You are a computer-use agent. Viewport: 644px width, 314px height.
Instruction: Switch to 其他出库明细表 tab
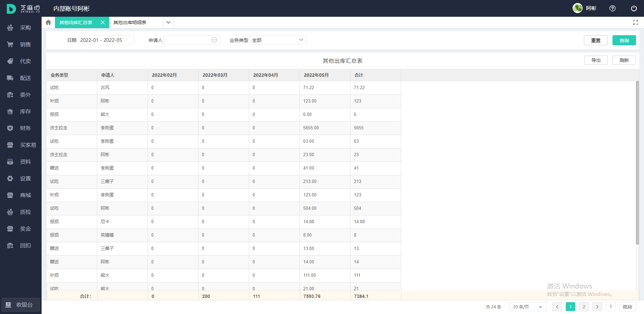click(130, 22)
